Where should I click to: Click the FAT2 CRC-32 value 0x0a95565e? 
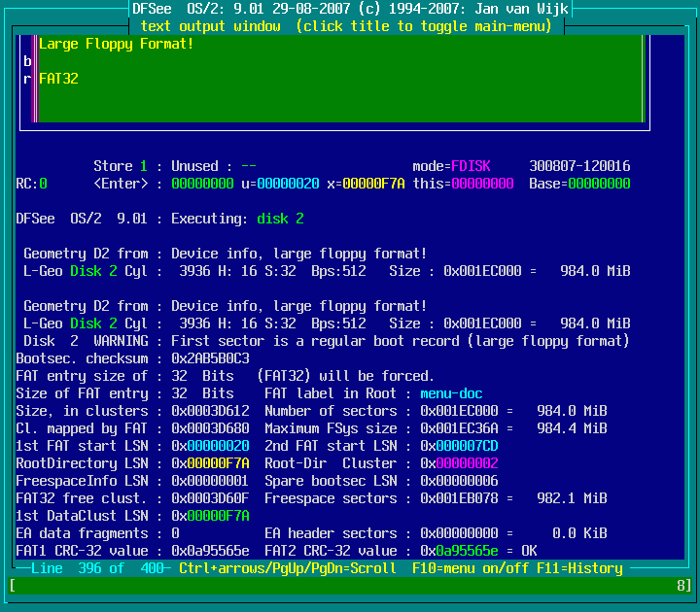click(459, 551)
